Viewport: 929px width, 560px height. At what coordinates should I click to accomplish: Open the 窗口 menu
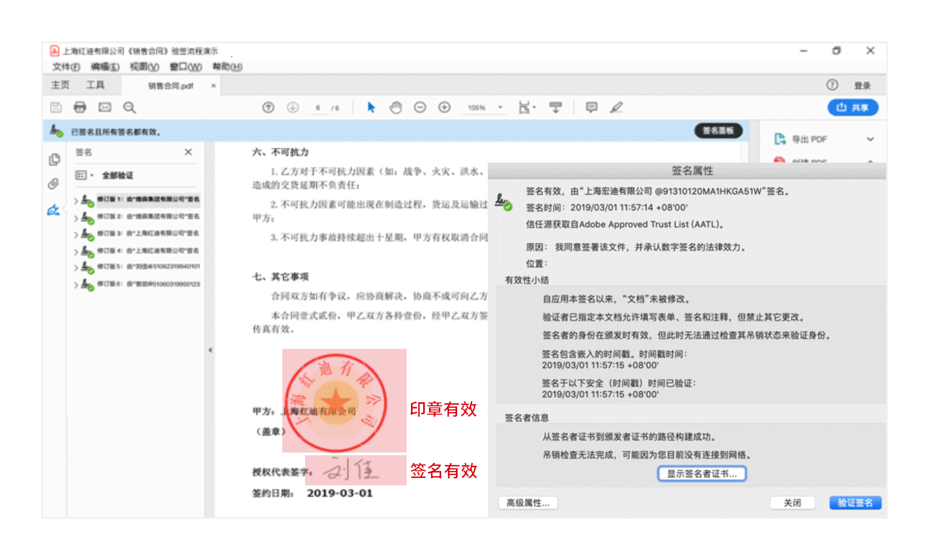tap(185, 67)
